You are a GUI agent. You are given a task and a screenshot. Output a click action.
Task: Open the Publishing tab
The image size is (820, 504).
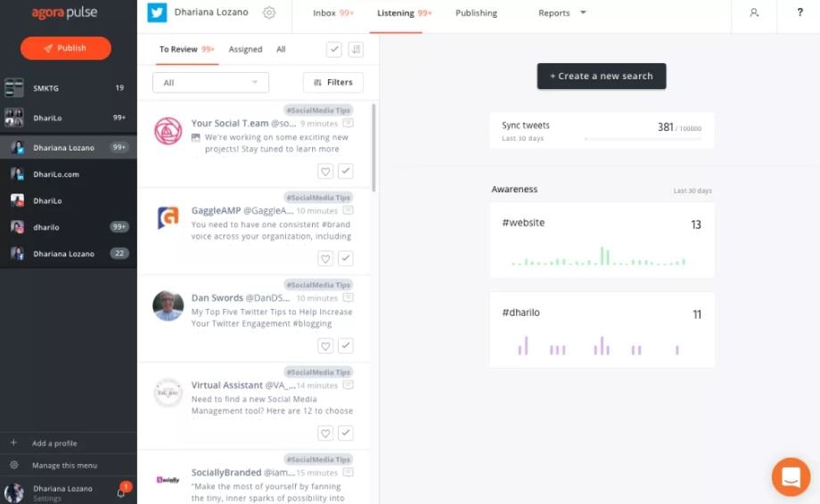pos(477,13)
